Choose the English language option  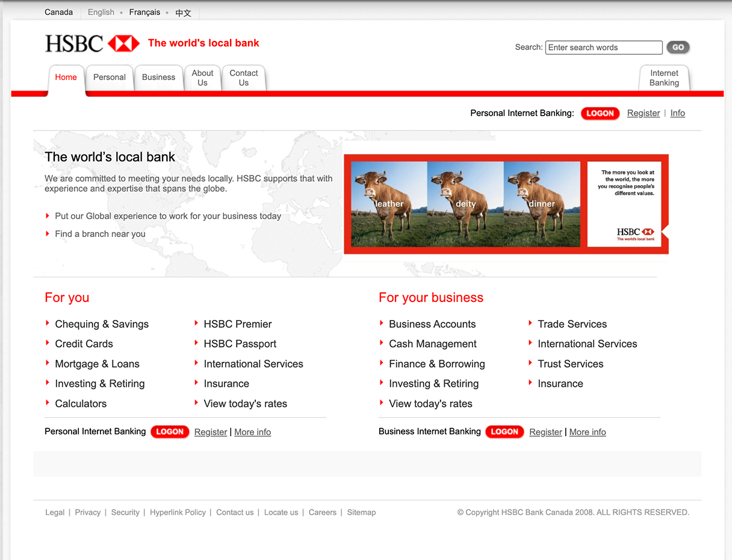(x=101, y=12)
